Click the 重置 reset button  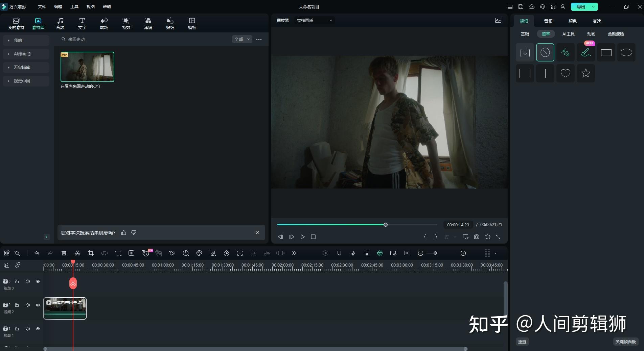click(x=522, y=342)
